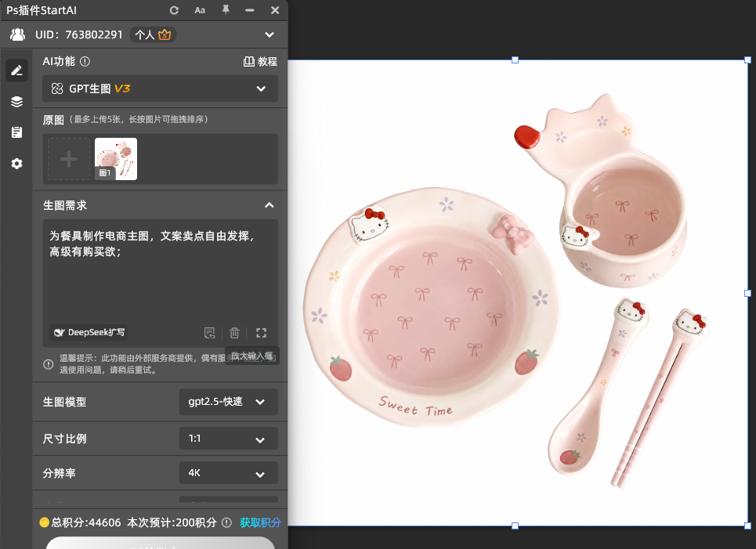The height and width of the screenshot is (549, 756).
Task: Click the refresh icon in StartAI title bar
Action: [174, 10]
